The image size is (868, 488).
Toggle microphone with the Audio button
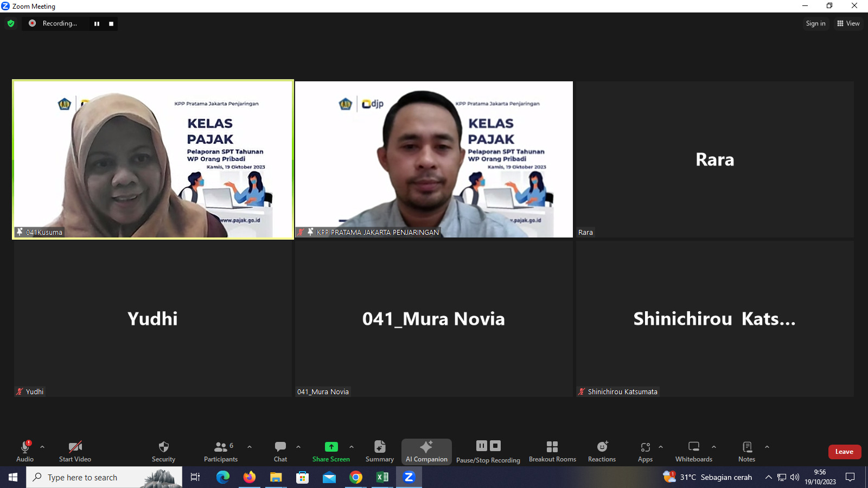(25, 451)
